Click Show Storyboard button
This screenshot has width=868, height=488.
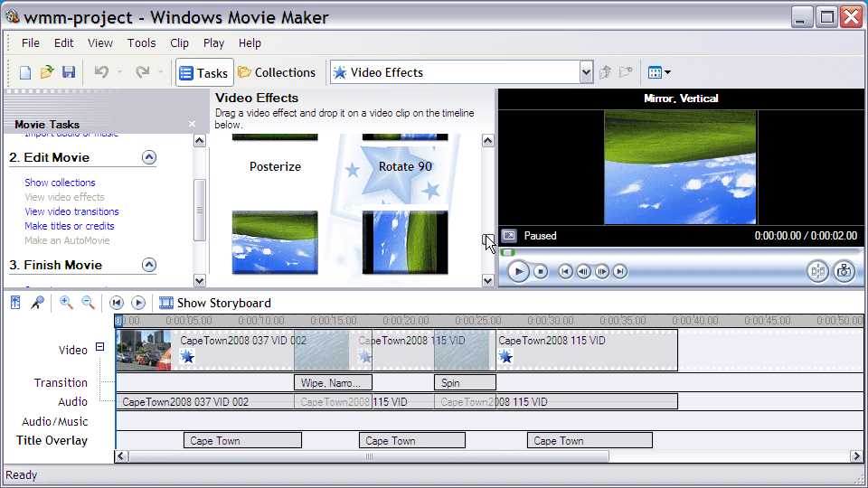(215, 303)
